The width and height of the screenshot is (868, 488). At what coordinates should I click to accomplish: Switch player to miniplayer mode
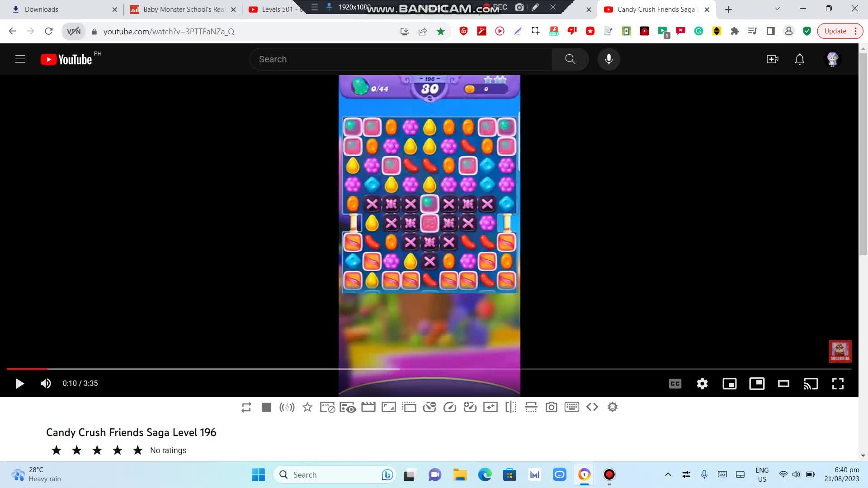(730, 384)
